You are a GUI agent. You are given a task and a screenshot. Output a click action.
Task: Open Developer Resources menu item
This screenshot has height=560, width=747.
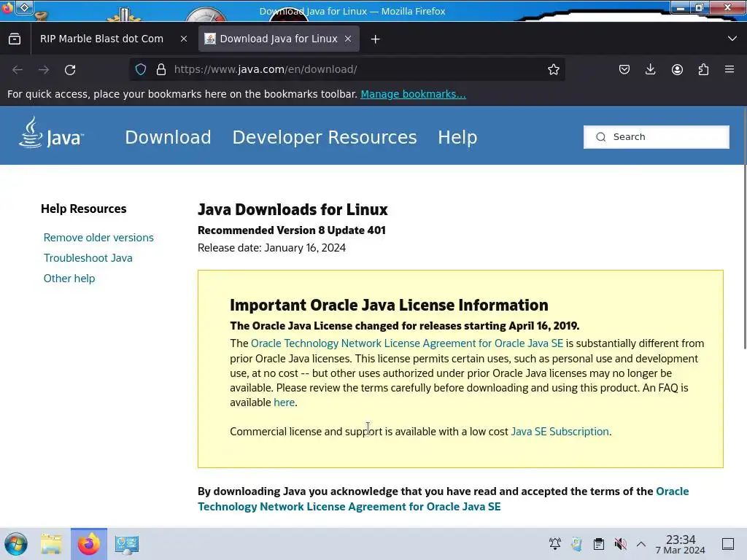click(325, 138)
